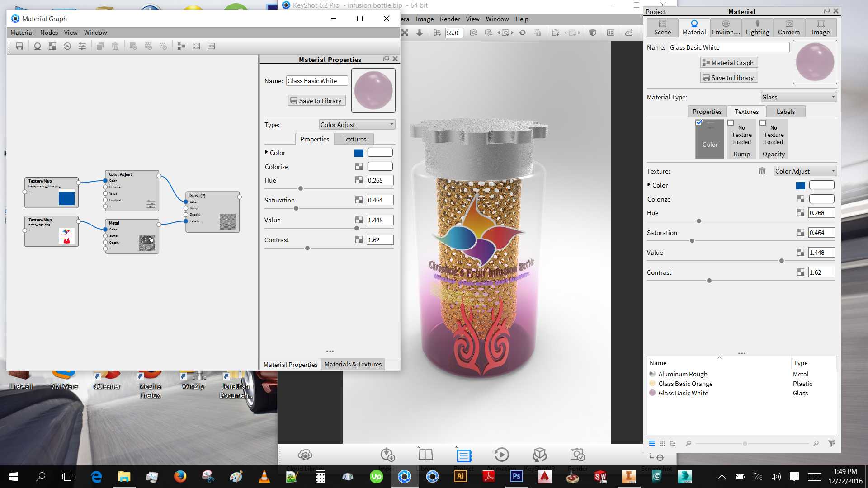The height and width of the screenshot is (488, 868).
Task: Toggle the Project panel icon in bottom bar
Action: click(464, 455)
